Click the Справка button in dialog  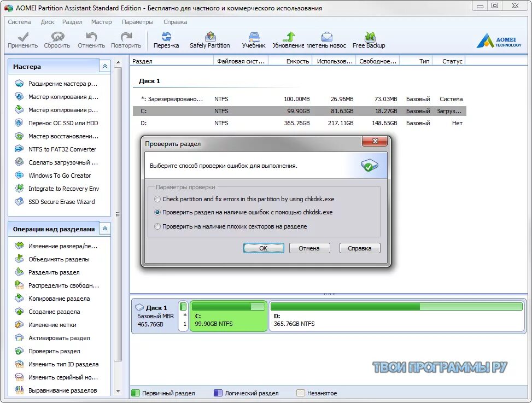360,248
